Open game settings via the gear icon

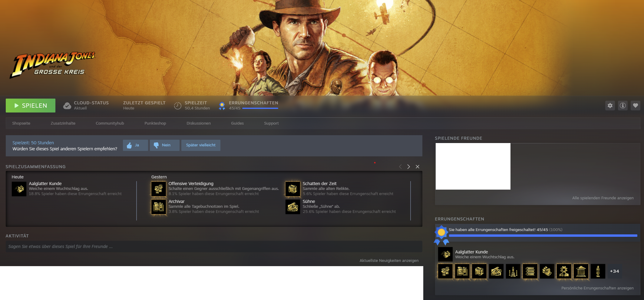coord(610,106)
